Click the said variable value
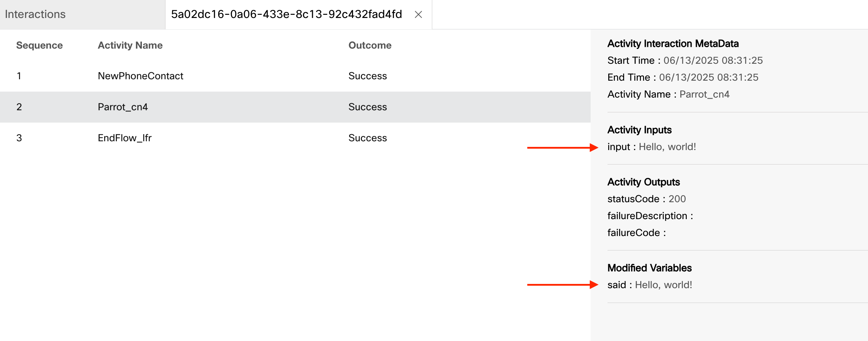Image resolution: width=868 pixels, height=341 pixels. (663, 285)
